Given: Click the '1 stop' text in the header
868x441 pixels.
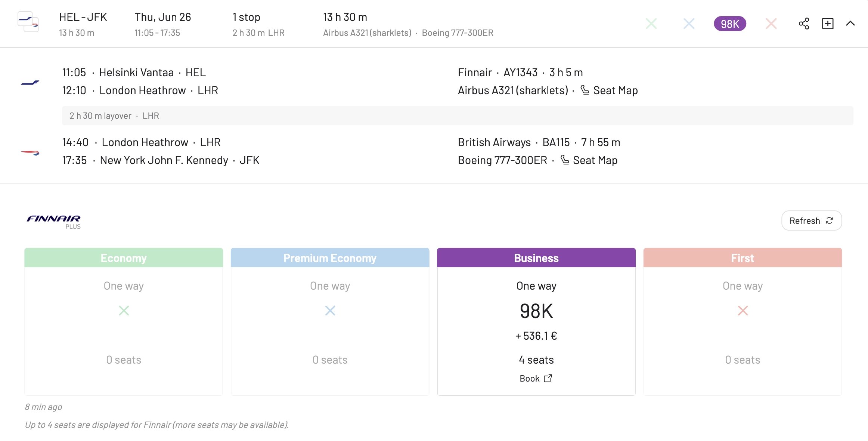Looking at the screenshot, I should [x=247, y=17].
